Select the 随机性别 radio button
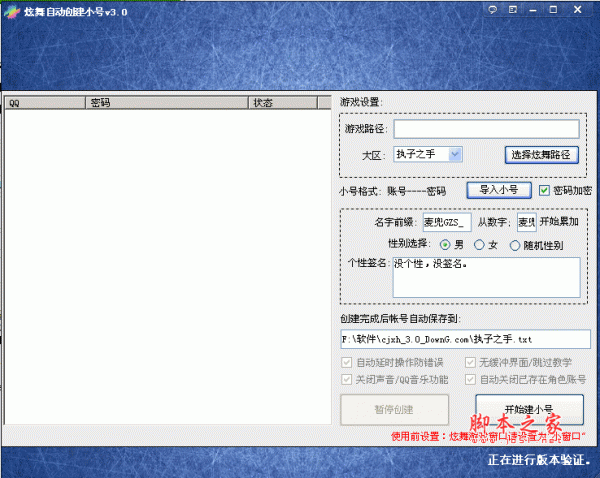 click(515, 245)
